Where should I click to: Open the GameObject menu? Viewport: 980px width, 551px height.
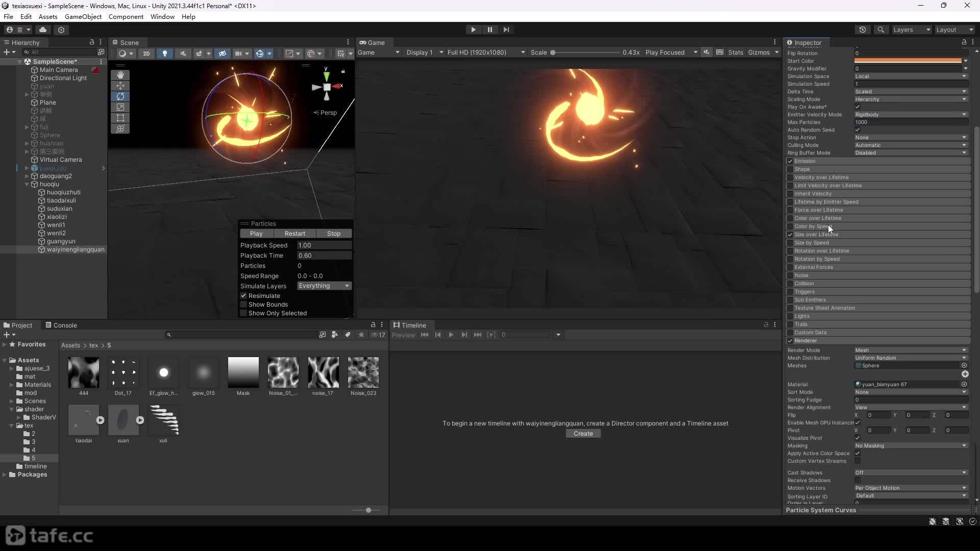[x=83, y=16]
